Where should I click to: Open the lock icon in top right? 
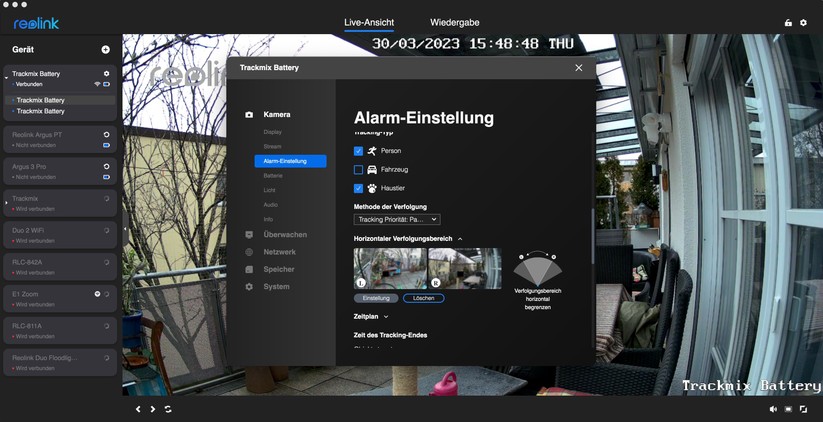(x=788, y=23)
